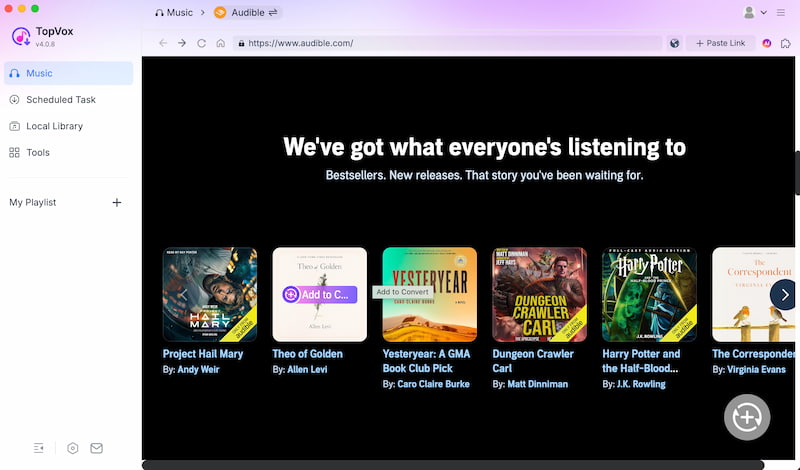Add a new playlist with plus icon
The height and width of the screenshot is (470, 800).
coord(117,203)
